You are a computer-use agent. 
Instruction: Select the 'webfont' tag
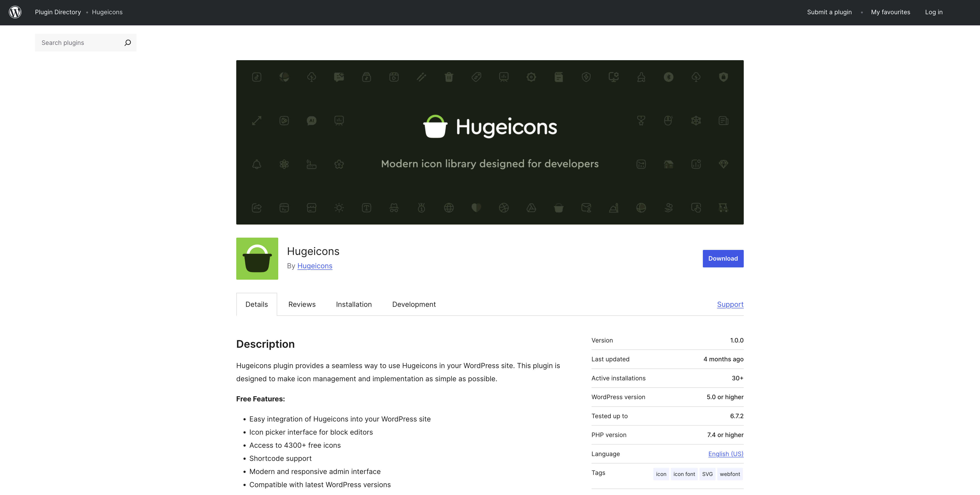(730, 474)
